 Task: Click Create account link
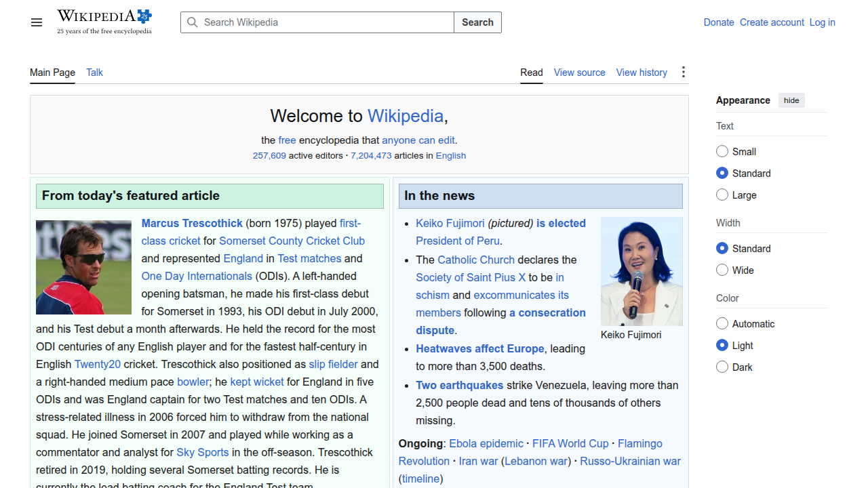point(772,22)
